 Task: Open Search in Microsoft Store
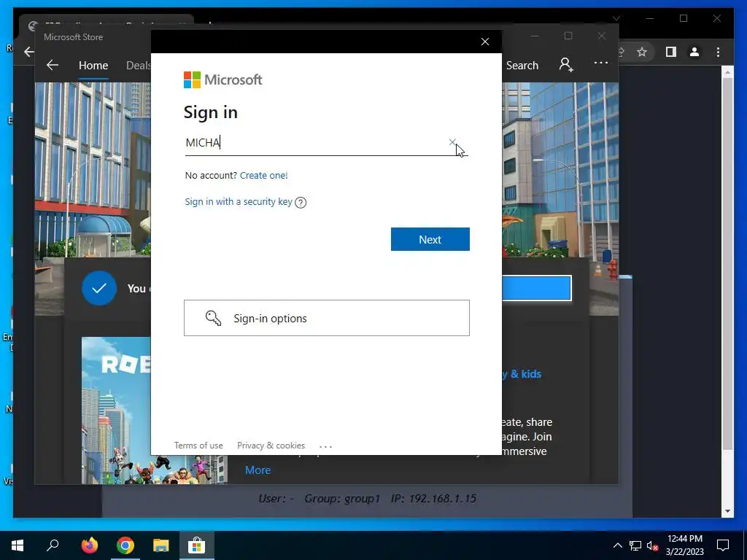click(x=522, y=65)
